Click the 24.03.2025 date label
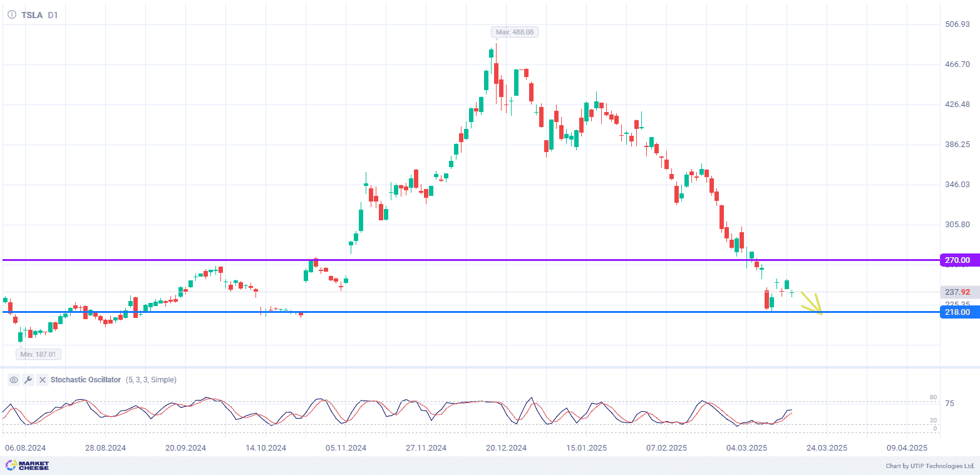Viewport: 980px width, 475px height. coord(827,448)
